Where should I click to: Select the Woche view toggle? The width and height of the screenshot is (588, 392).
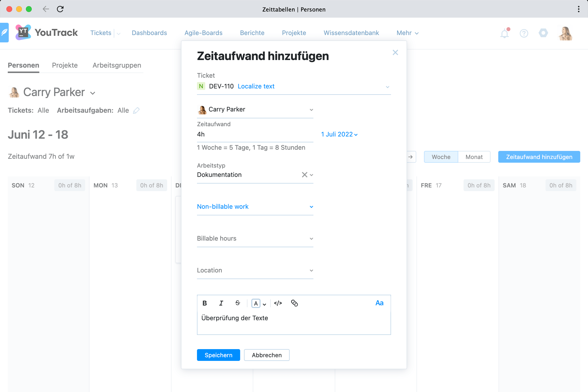tap(441, 157)
